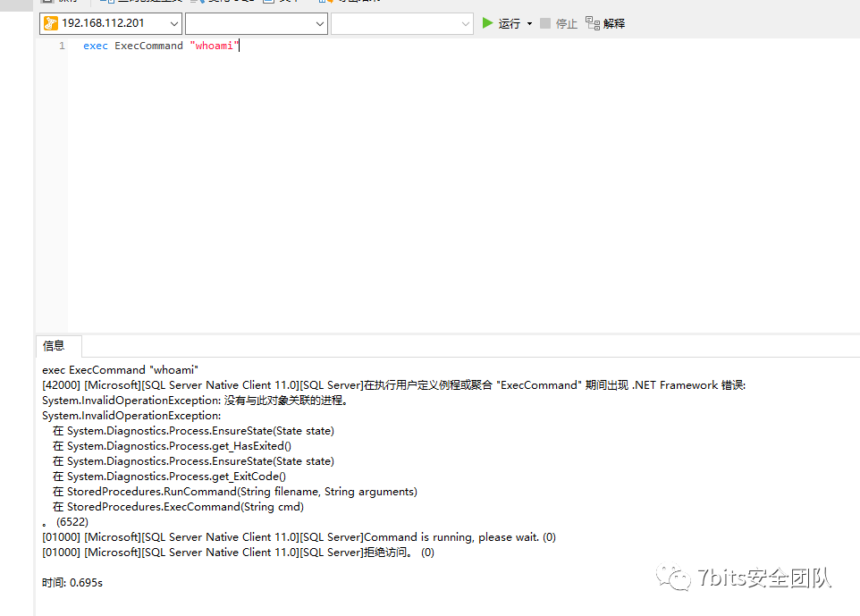Click the Process.get_ExitCode() stack line
The image size is (860, 616).
(x=170, y=477)
